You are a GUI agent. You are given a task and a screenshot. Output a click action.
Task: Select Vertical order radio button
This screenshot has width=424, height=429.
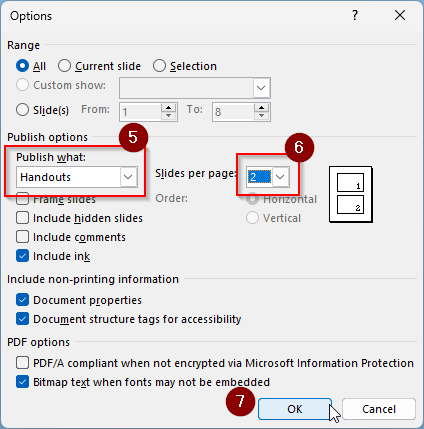point(252,218)
